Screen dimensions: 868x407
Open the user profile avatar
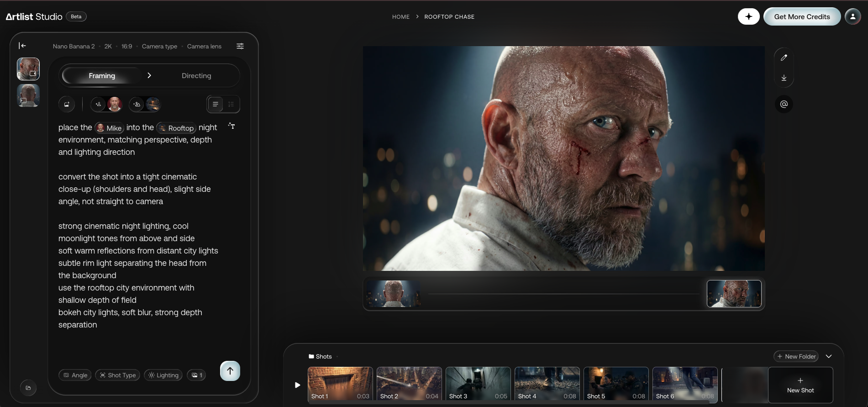click(x=852, y=16)
